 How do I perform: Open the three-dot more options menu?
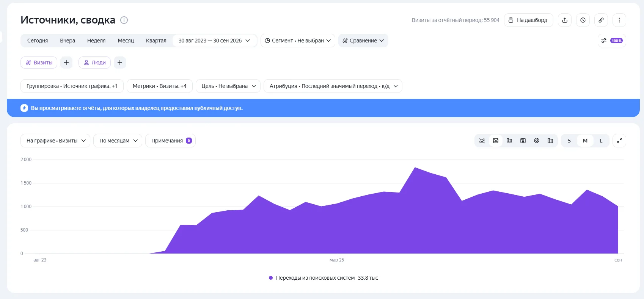(x=619, y=20)
